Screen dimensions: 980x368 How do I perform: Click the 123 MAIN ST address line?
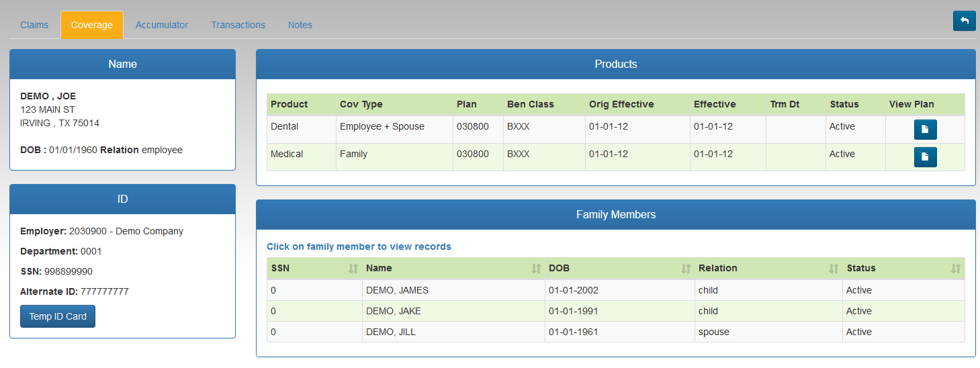point(48,109)
